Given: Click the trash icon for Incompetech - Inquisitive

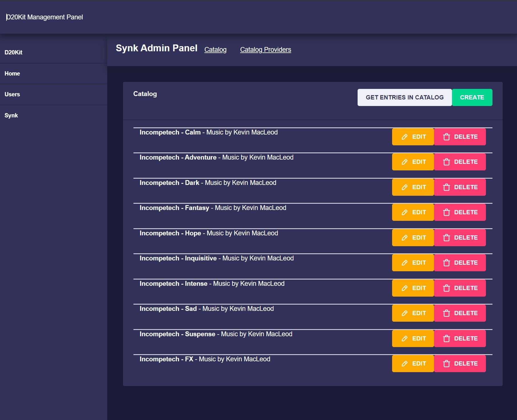Looking at the screenshot, I should click(447, 263).
